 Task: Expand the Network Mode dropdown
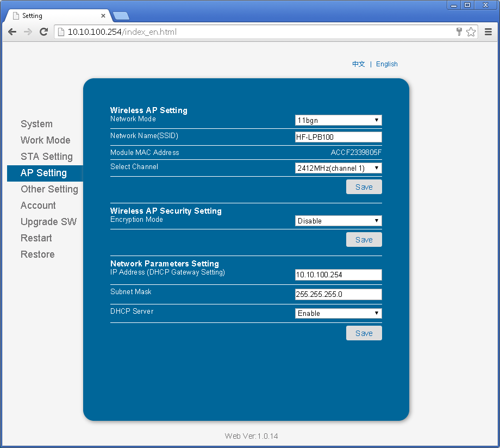click(x=338, y=120)
